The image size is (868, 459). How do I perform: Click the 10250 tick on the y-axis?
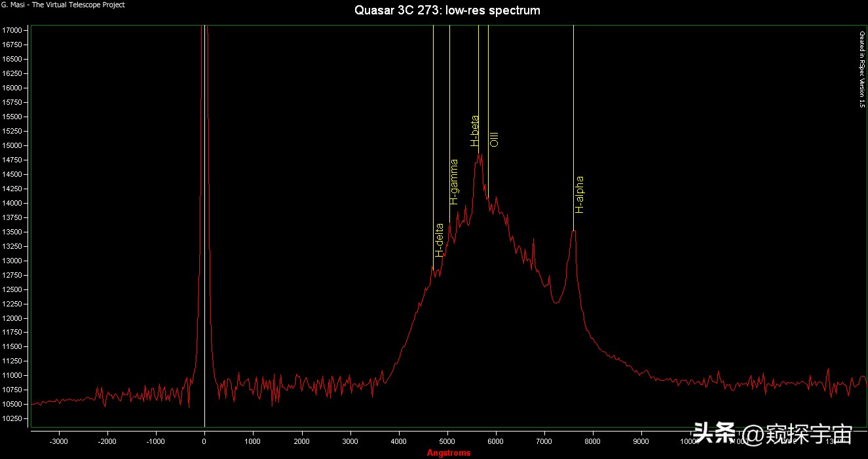[15, 418]
